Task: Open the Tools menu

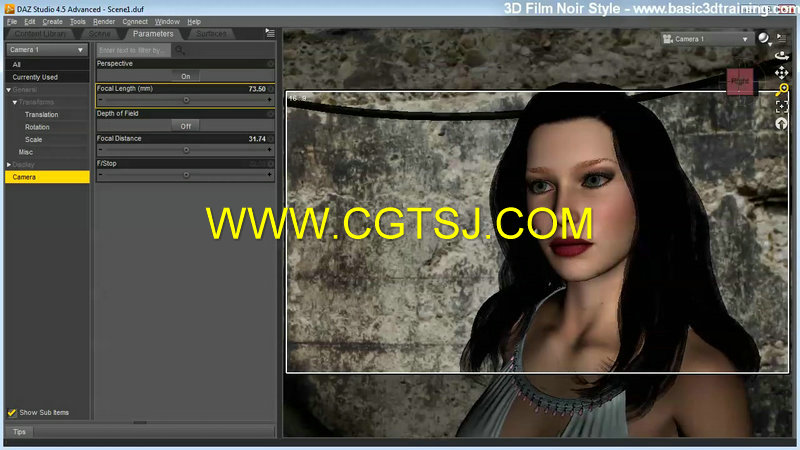Action: [x=78, y=21]
